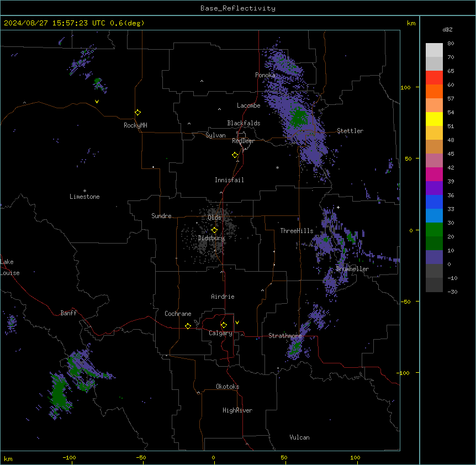Click the Okotoks town label
476x465 pixels.
point(228,387)
